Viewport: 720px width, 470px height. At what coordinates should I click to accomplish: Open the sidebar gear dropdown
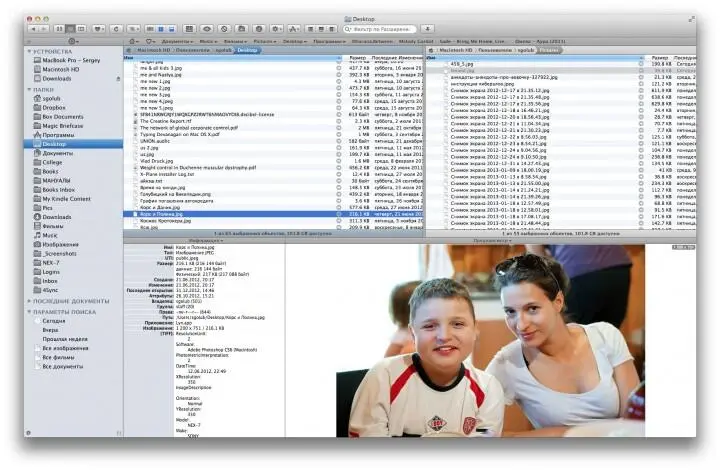pos(73,41)
